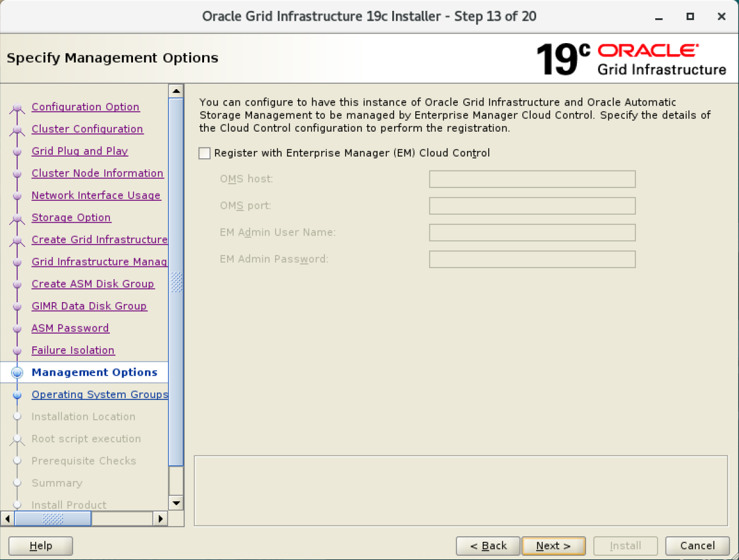Click the Failure Isolation step bullet icon

pyautogui.click(x=17, y=351)
